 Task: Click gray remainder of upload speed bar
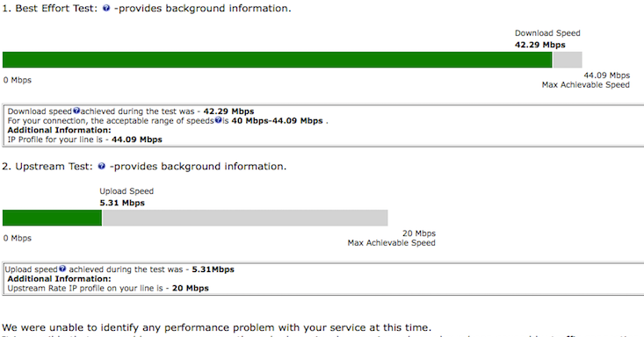(x=245, y=218)
